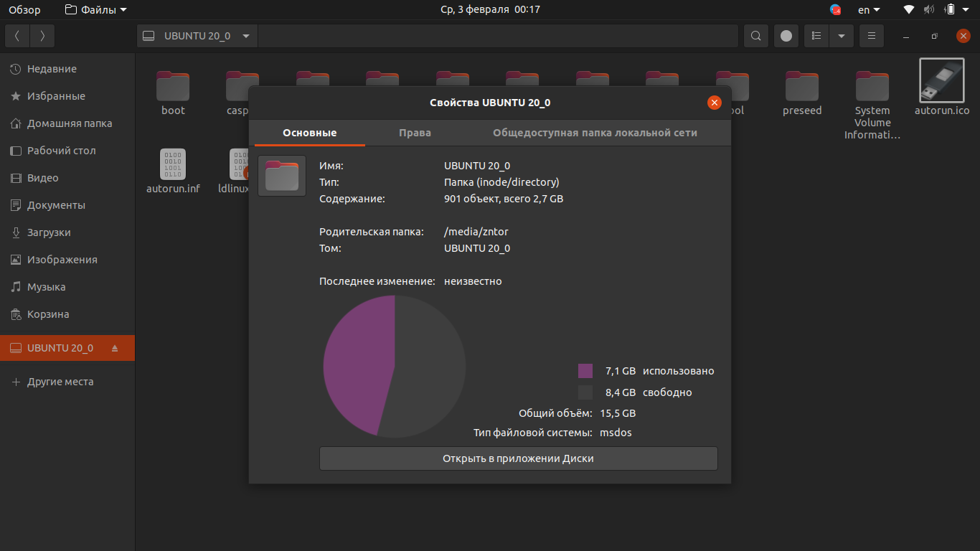Viewport: 980px width, 551px height.
Task: Click the eject icon next to UBUNTU 20_0
Action: [x=115, y=349]
